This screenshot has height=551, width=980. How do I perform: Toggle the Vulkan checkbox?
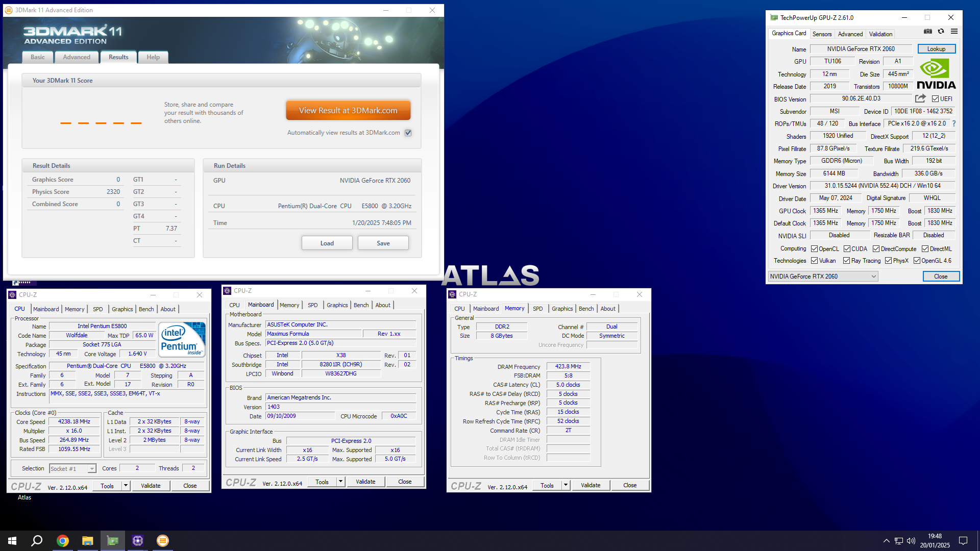point(814,261)
